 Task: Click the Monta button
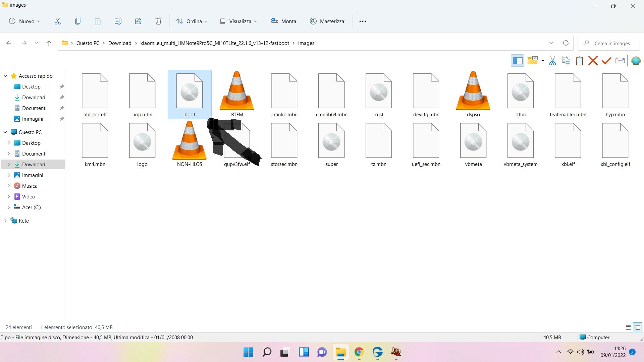(x=284, y=21)
